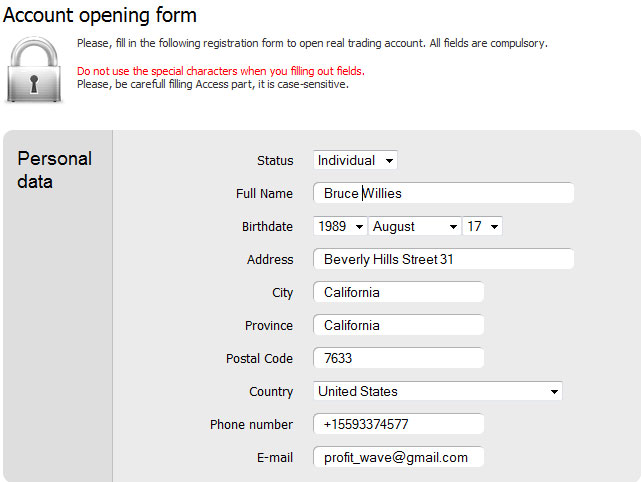The height and width of the screenshot is (482, 642).
Task: Click the padlock security icon
Action: 34,70
